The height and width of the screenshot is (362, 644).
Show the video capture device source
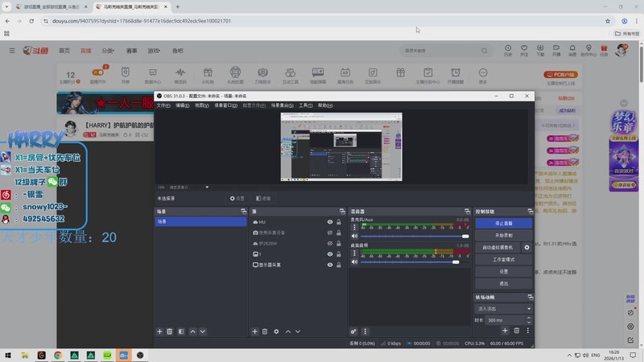click(x=330, y=232)
